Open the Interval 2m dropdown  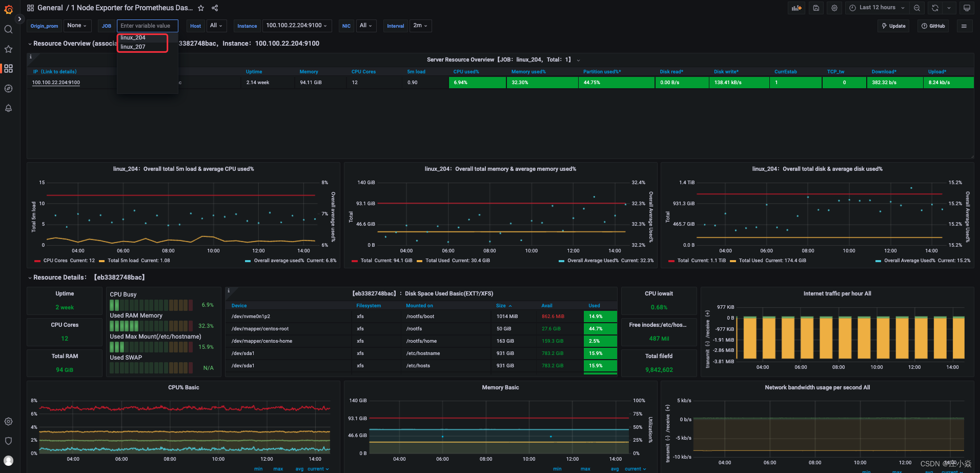click(x=420, y=26)
